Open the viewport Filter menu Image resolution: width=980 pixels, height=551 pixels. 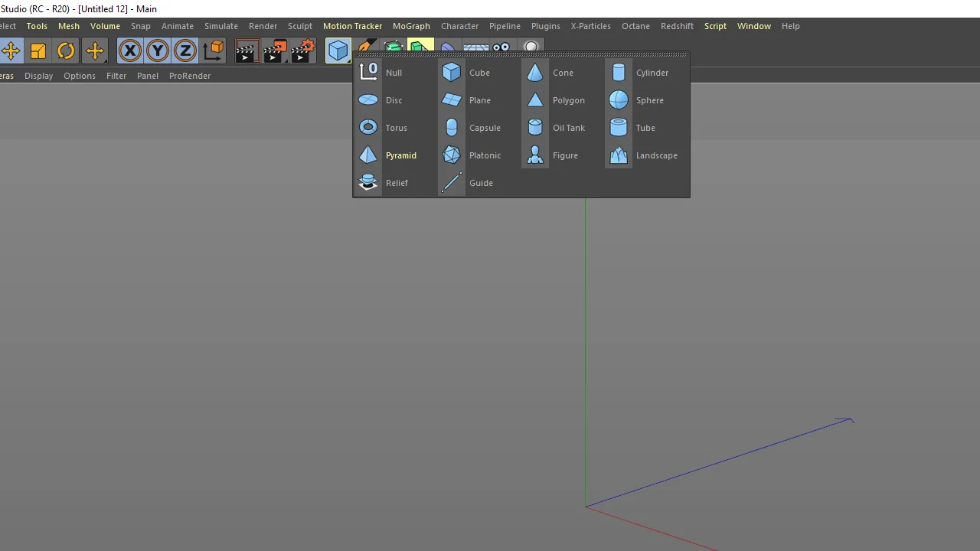tap(116, 76)
